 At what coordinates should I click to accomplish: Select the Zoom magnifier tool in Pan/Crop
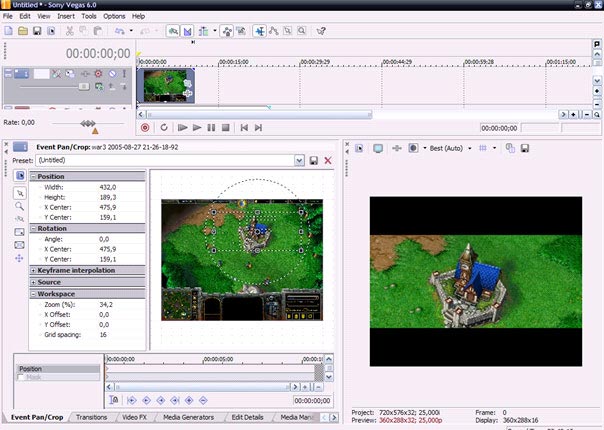point(20,206)
